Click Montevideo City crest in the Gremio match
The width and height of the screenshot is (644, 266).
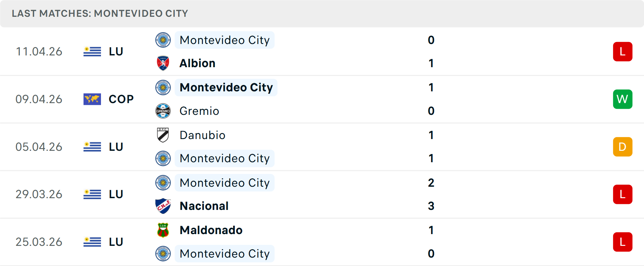tap(163, 88)
